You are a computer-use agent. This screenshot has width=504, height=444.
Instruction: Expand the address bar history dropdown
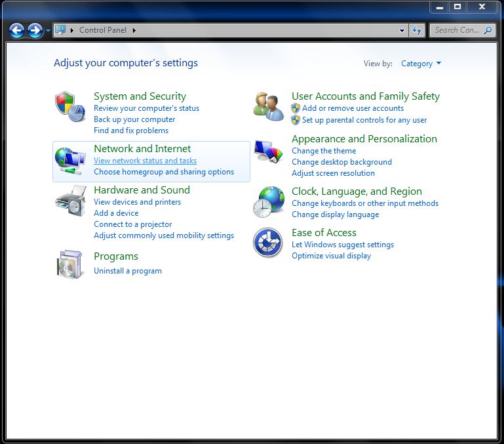point(402,30)
